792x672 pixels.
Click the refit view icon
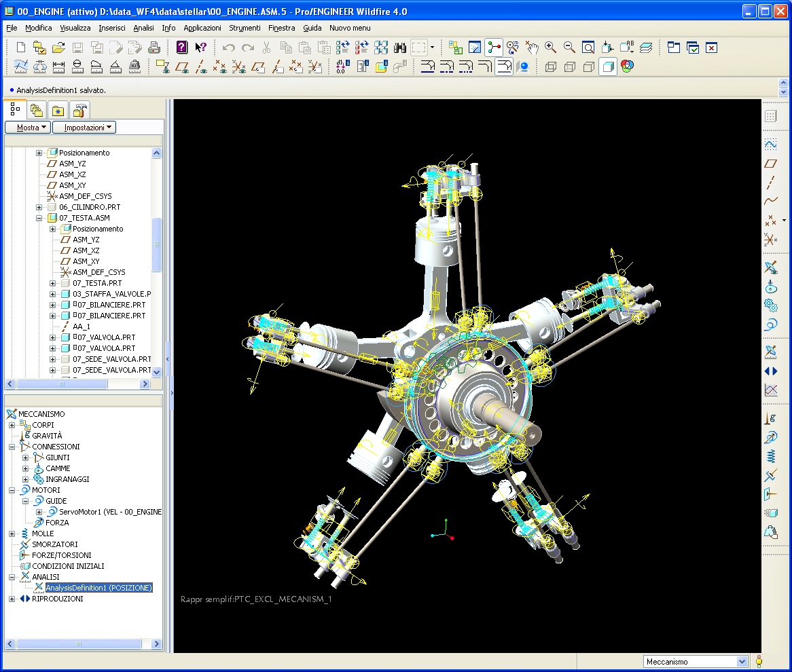(x=588, y=48)
